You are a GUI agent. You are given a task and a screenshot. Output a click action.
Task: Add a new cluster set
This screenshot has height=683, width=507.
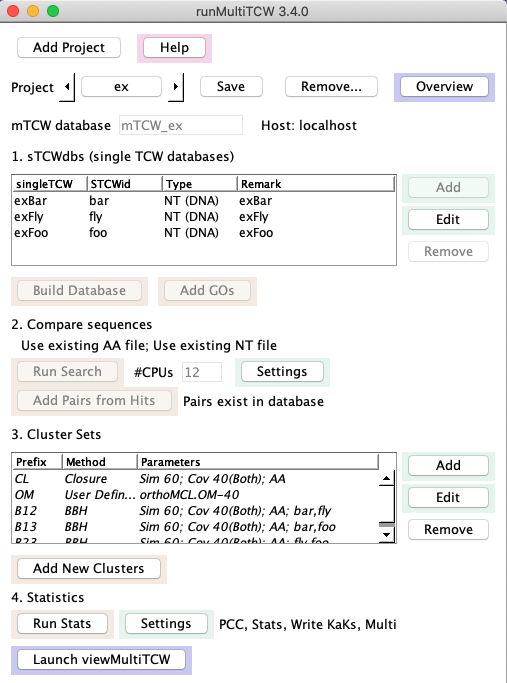coord(448,466)
